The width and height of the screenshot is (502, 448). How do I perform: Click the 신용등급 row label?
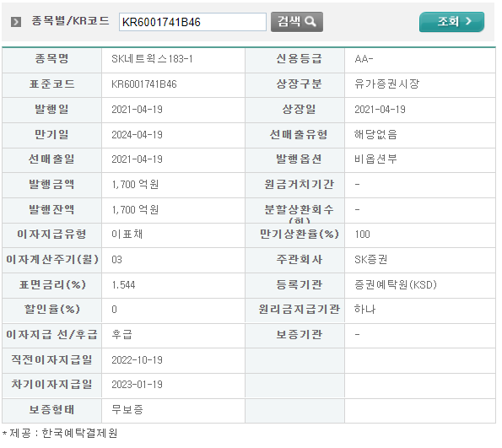point(299,59)
